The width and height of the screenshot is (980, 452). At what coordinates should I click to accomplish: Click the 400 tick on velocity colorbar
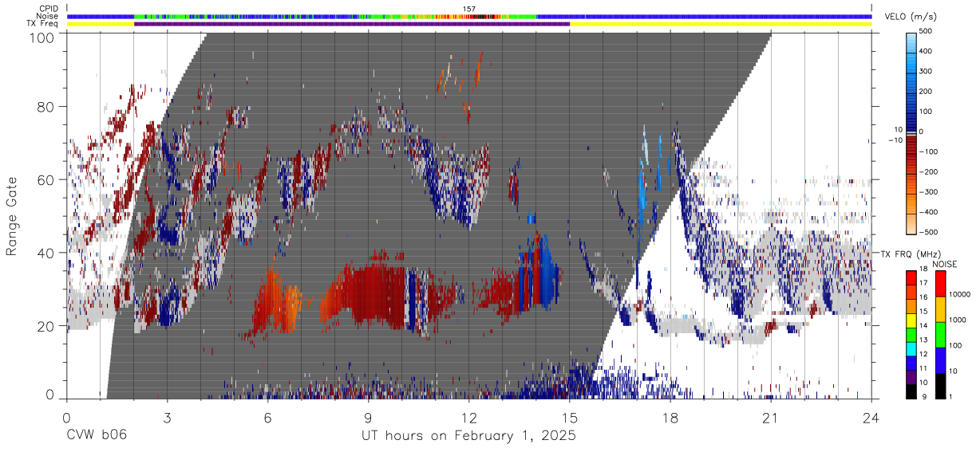925,51
